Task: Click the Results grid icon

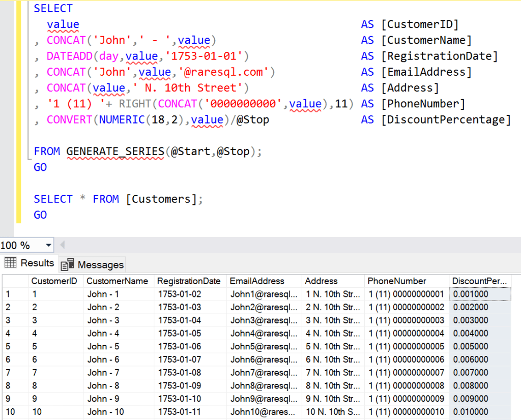Action: pyautogui.click(x=10, y=262)
